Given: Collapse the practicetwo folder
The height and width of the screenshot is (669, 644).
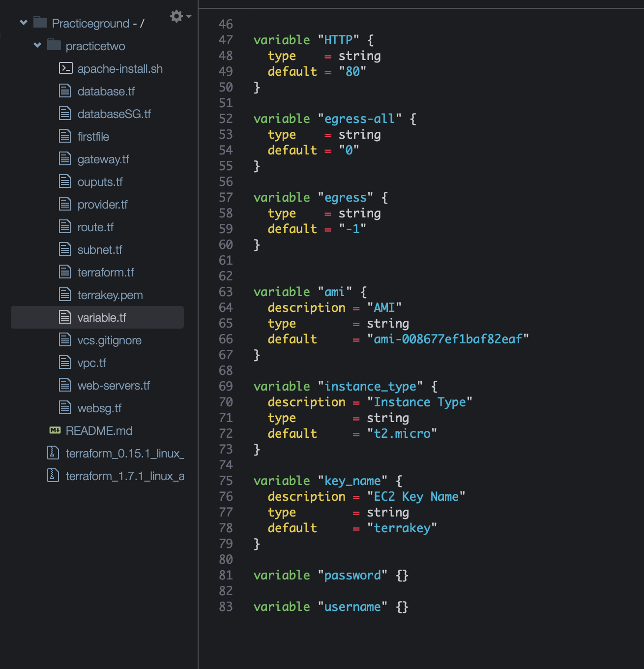Looking at the screenshot, I should coord(37,45).
